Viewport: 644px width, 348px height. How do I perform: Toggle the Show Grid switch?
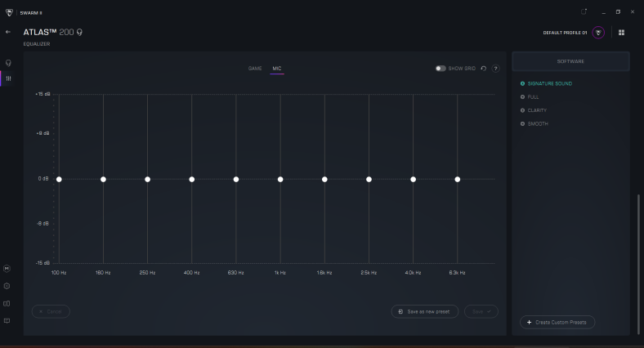(x=441, y=69)
